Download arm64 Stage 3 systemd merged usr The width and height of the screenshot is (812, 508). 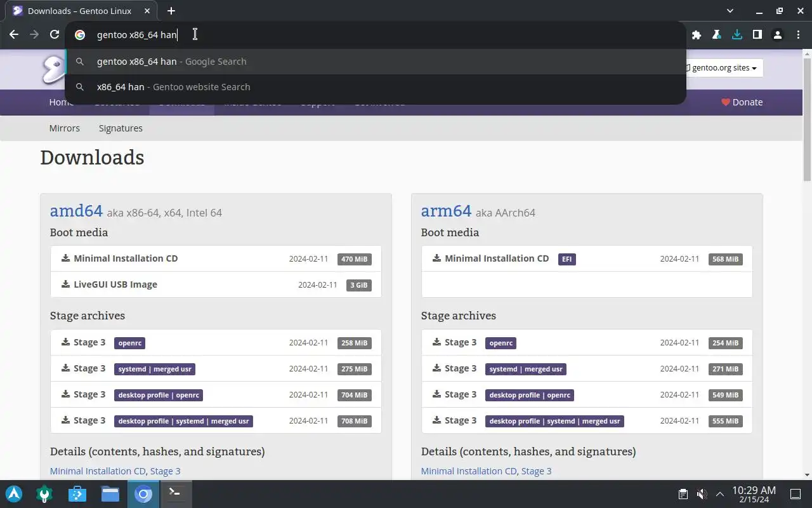click(x=587, y=368)
